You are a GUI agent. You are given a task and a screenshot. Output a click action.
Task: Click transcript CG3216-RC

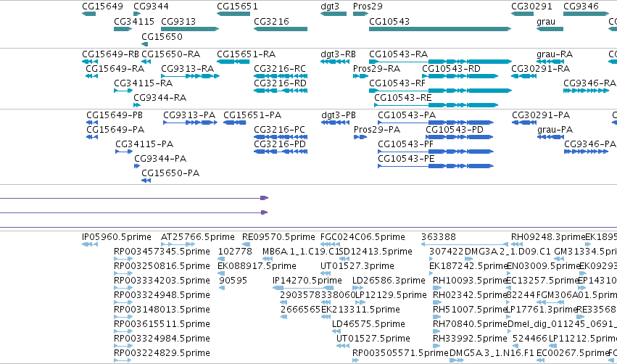coord(280,69)
